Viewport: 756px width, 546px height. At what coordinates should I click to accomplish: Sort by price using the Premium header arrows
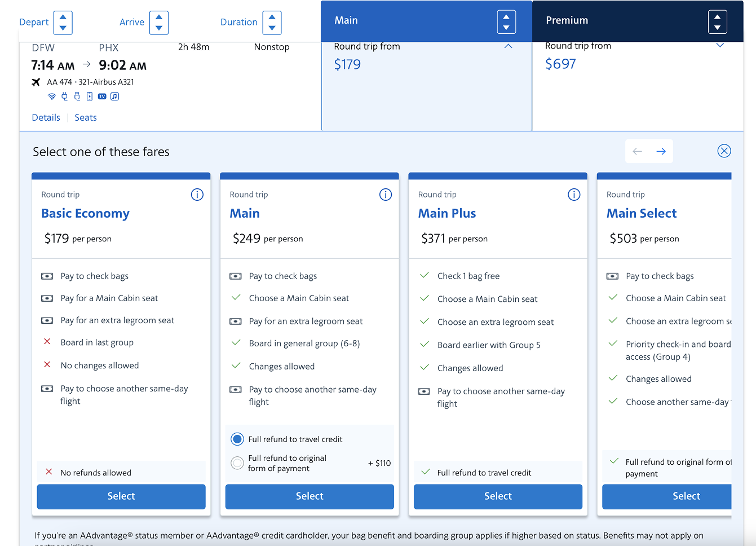718,22
